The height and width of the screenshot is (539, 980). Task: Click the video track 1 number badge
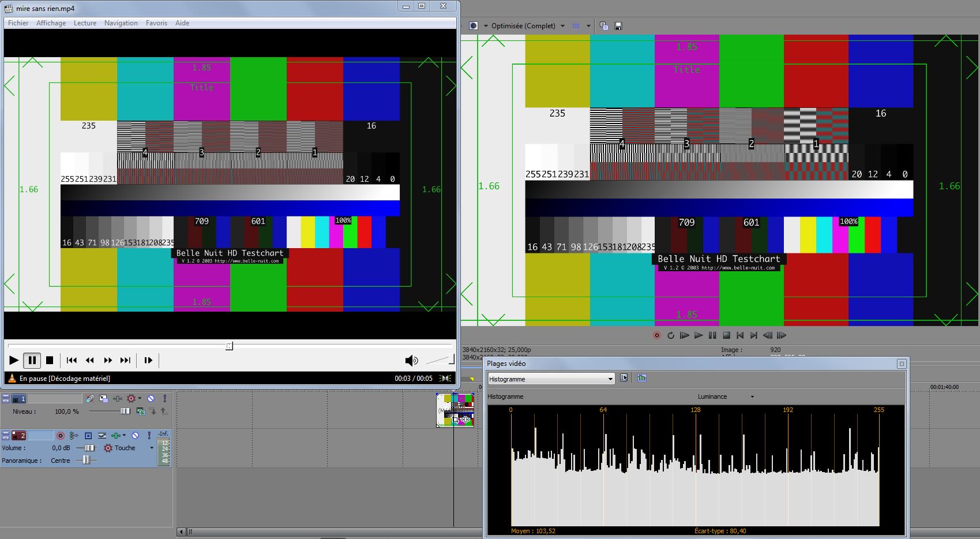(19, 399)
